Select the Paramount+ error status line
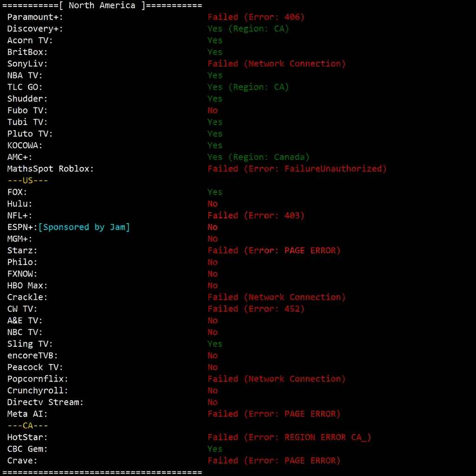 click(256, 17)
